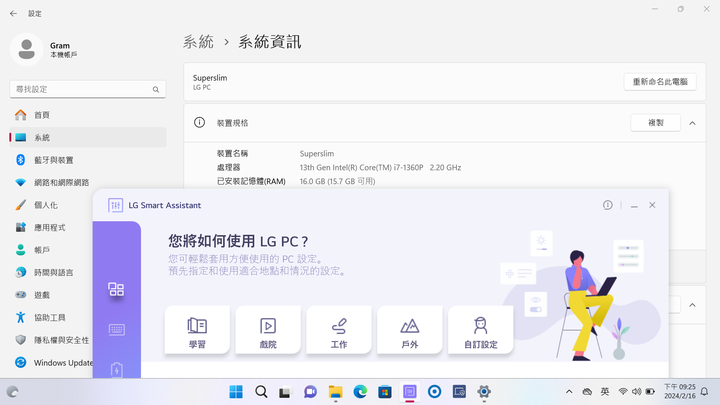Open notifications bell icon
This screenshot has width=720, height=405.
click(704, 392)
